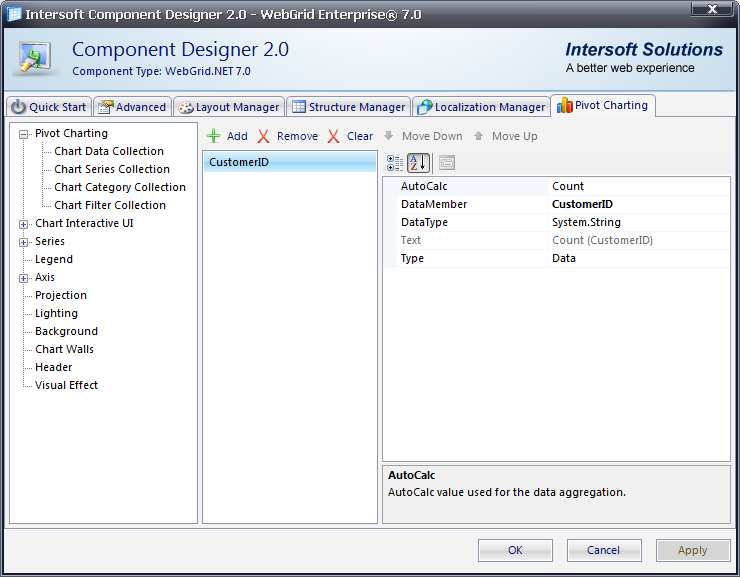Screen dimensions: 740x577
Task: Expand the Series tree node
Action: pos(23,242)
